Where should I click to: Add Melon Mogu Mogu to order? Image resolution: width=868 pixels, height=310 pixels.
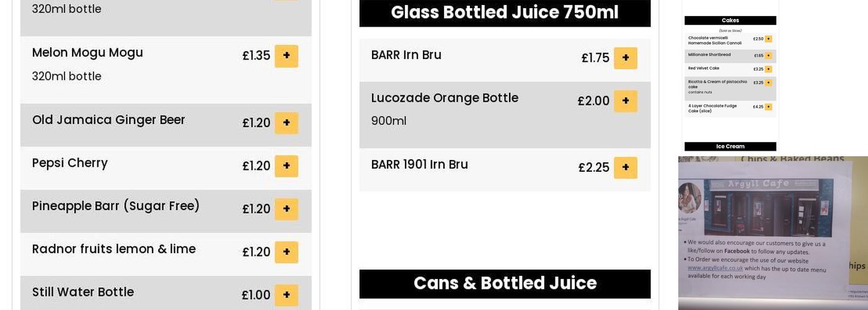tap(286, 56)
